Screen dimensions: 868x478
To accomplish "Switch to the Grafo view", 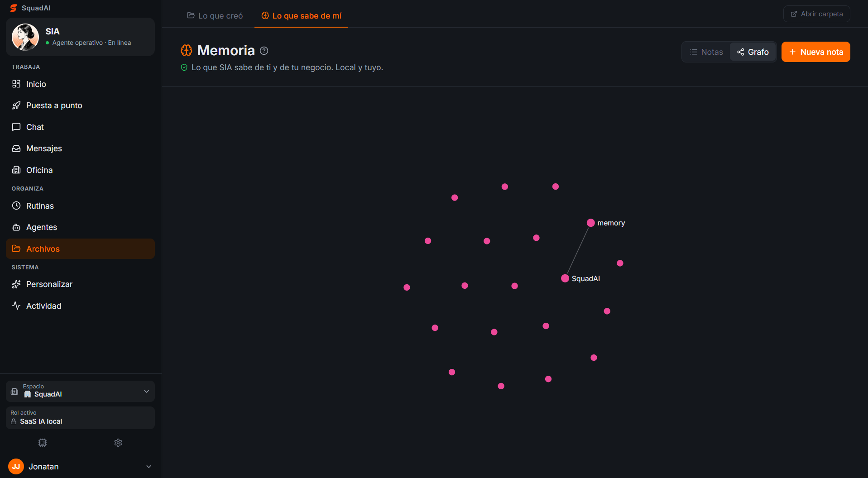I will click(753, 52).
